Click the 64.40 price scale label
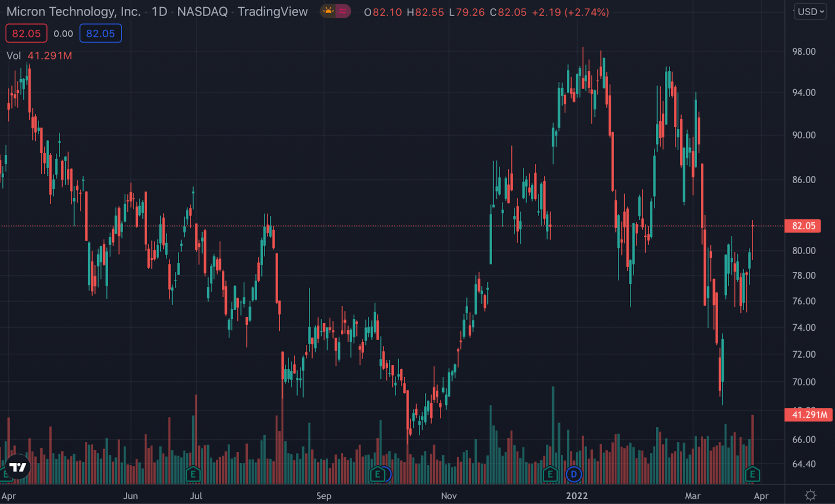 point(804,464)
